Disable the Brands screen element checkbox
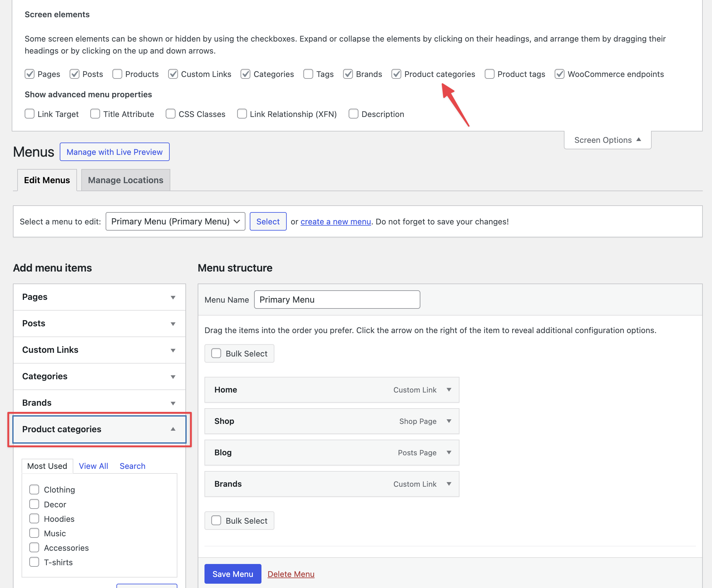The width and height of the screenshot is (712, 588). (x=348, y=74)
